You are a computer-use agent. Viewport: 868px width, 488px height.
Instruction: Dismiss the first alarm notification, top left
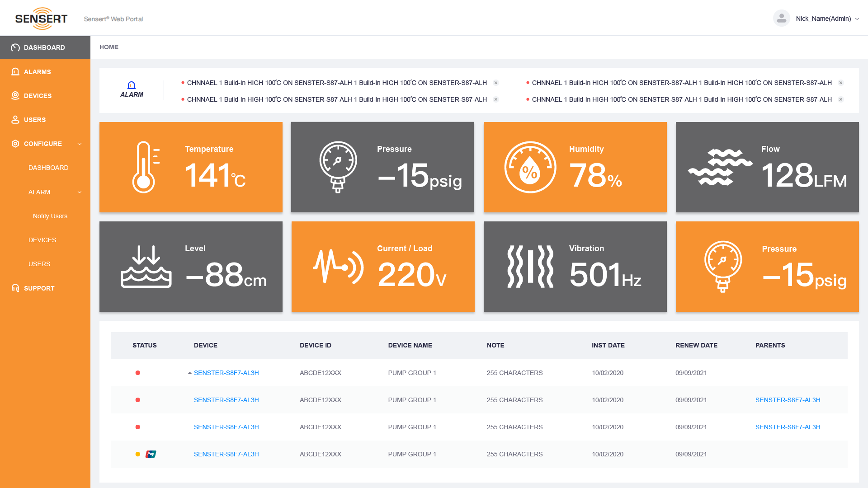coord(496,83)
